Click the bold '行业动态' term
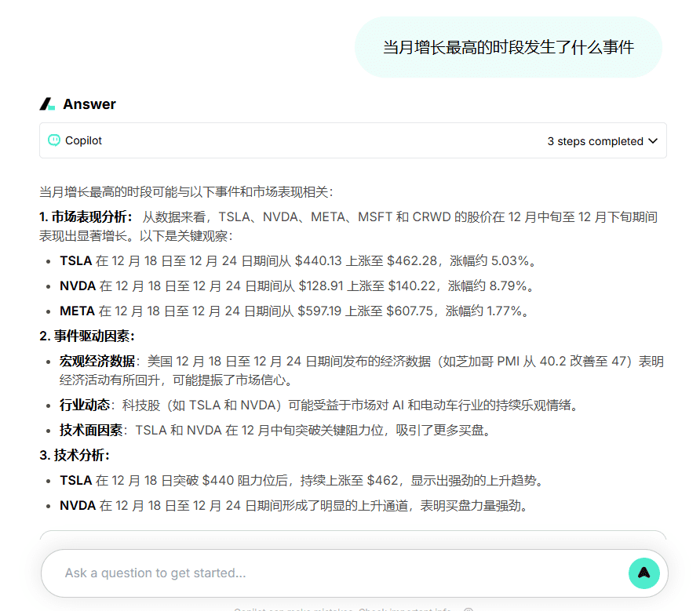Image resolution: width=700 pixels, height=611 pixels. point(85,405)
